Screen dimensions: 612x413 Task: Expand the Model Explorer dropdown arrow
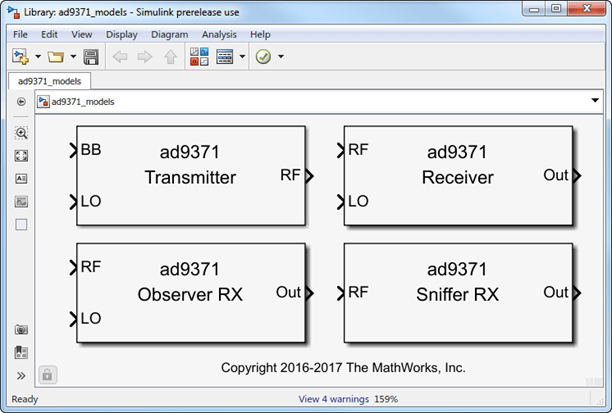242,57
